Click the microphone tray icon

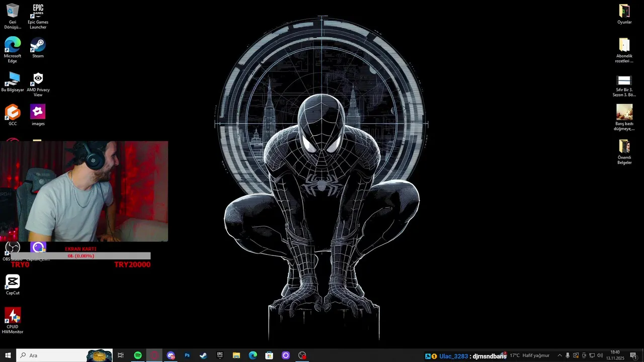pyautogui.click(x=568, y=355)
